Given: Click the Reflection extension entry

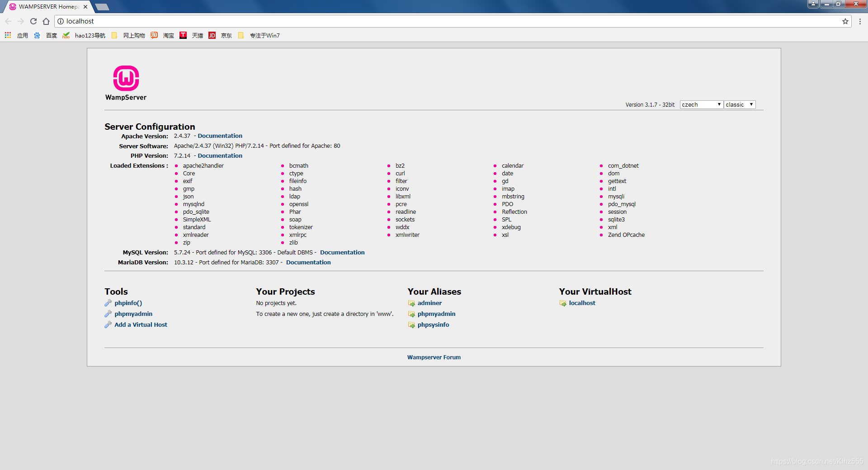Looking at the screenshot, I should tap(514, 211).
